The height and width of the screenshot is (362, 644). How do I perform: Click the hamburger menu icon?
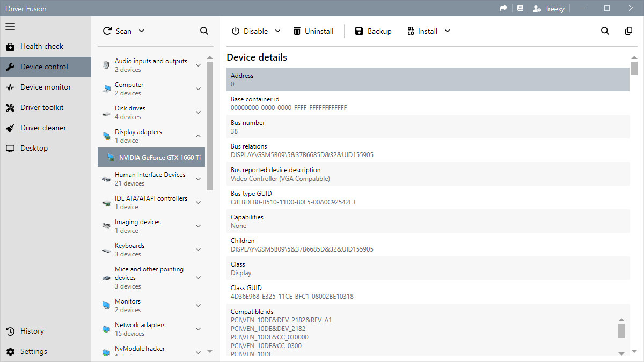pyautogui.click(x=10, y=26)
